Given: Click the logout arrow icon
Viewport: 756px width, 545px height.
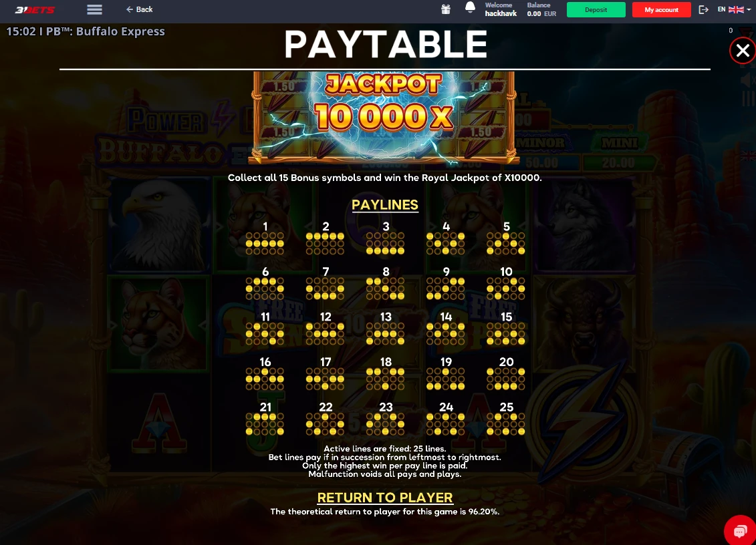Looking at the screenshot, I should pyautogui.click(x=703, y=9).
